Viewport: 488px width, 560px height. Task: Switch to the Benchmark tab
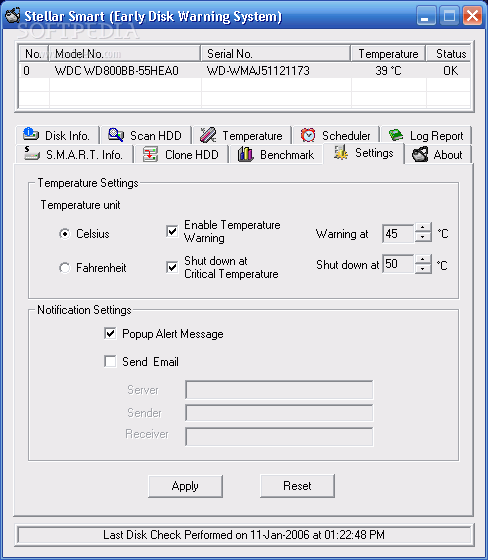pos(276,155)
